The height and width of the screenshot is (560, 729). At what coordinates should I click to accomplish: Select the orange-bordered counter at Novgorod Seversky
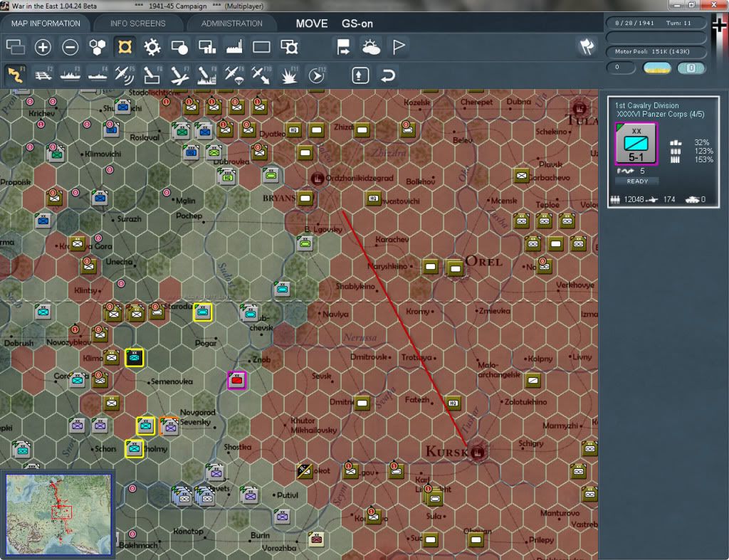click(x=169, y=426)
